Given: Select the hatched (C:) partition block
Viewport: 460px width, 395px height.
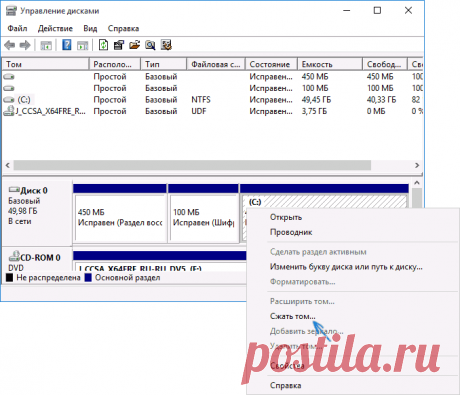Looking at the screenshot, I should pos(324,201).
